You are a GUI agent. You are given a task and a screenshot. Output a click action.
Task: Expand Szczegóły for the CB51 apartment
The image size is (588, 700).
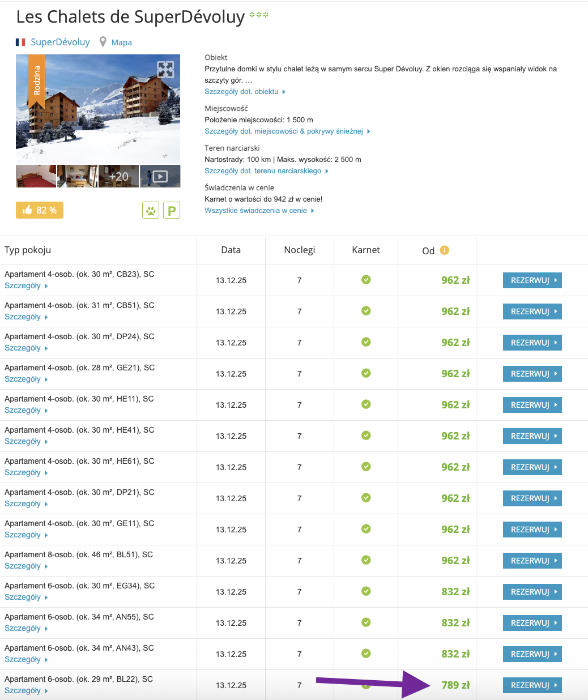(26, 317)
